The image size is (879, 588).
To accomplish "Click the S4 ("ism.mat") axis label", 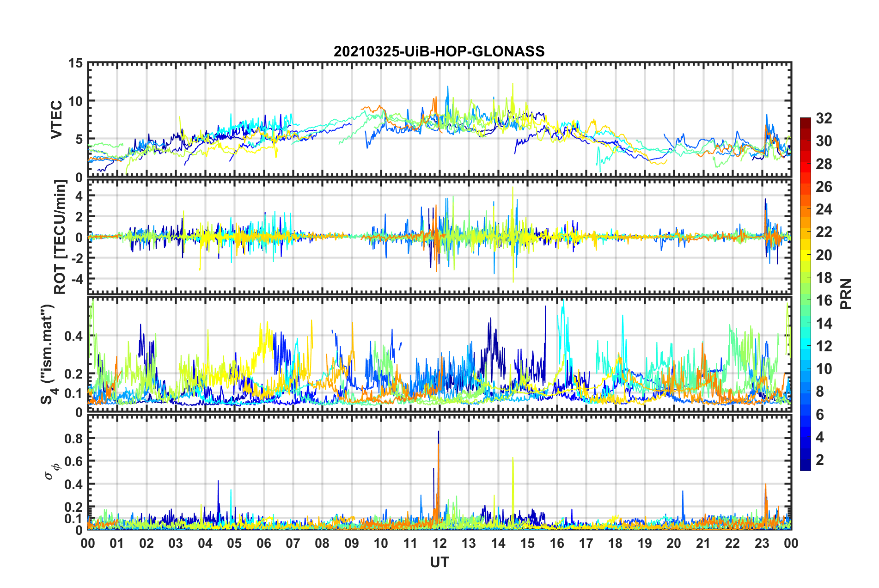I will 49,354.
